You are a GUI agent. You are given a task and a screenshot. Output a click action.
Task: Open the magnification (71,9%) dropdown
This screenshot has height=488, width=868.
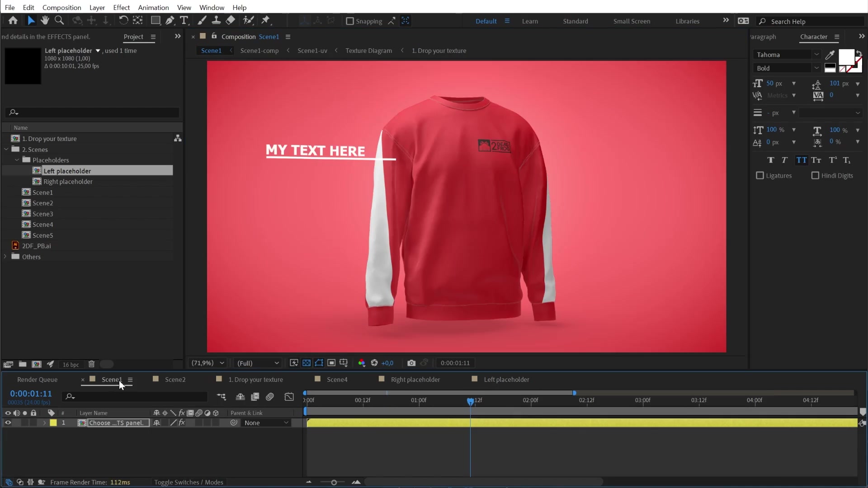208,363
